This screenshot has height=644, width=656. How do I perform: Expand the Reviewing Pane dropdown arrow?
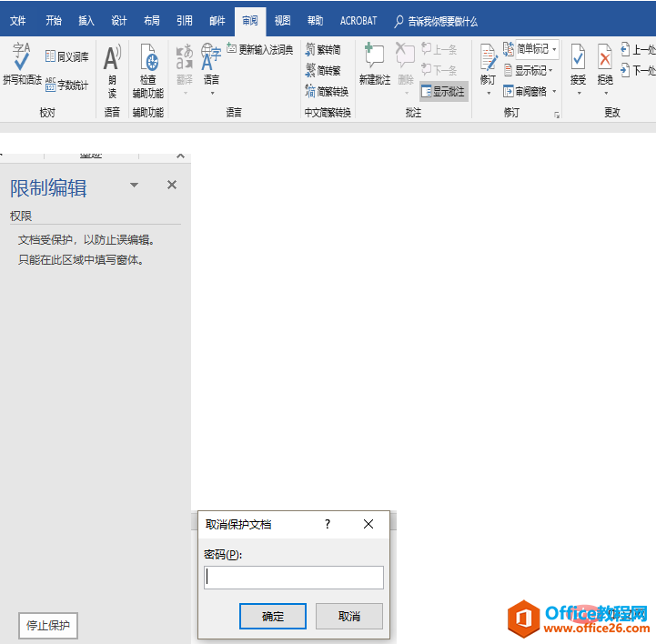pos(554,91)
